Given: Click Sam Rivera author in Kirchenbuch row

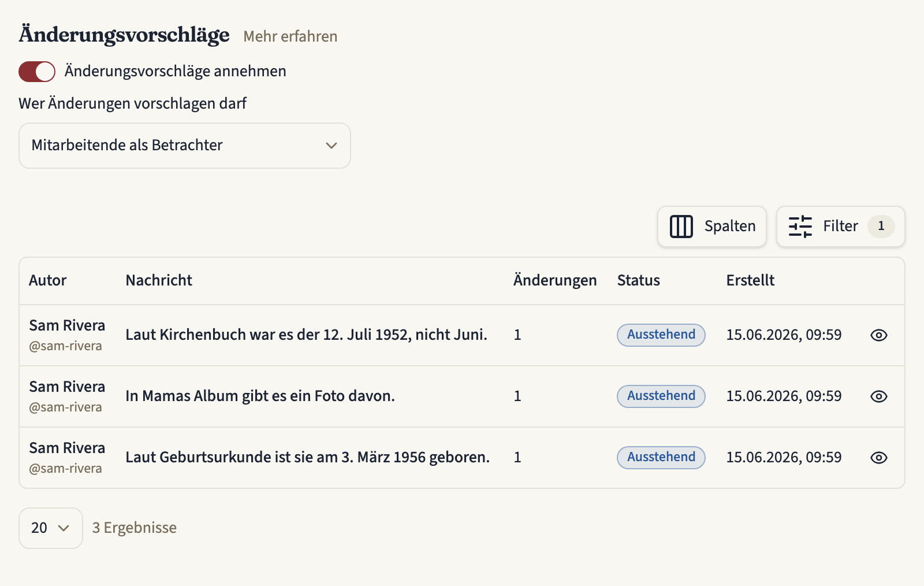Looking at the screenshot, I should 67,326.
